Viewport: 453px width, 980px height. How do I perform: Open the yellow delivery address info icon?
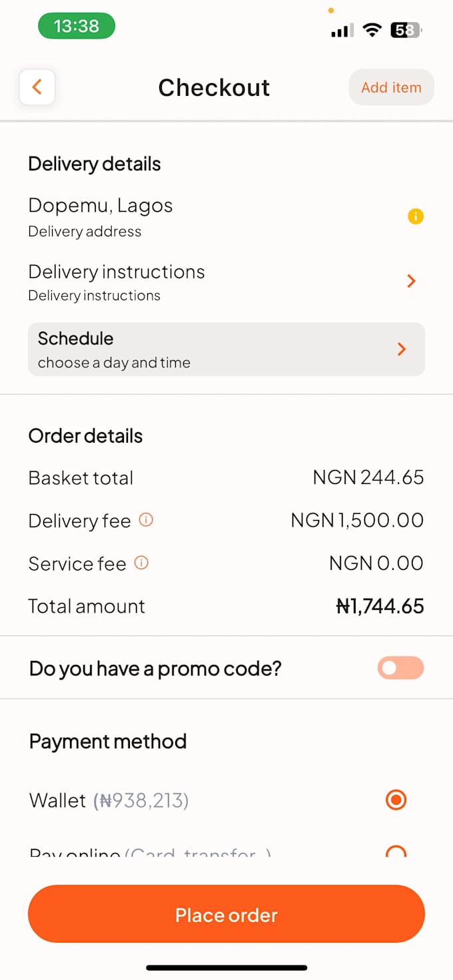416,216
